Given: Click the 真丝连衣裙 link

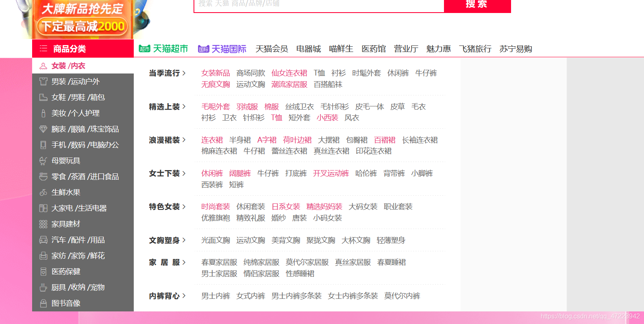Looking at the screenshot, I should pyautogui.click(x=331, y=151).
